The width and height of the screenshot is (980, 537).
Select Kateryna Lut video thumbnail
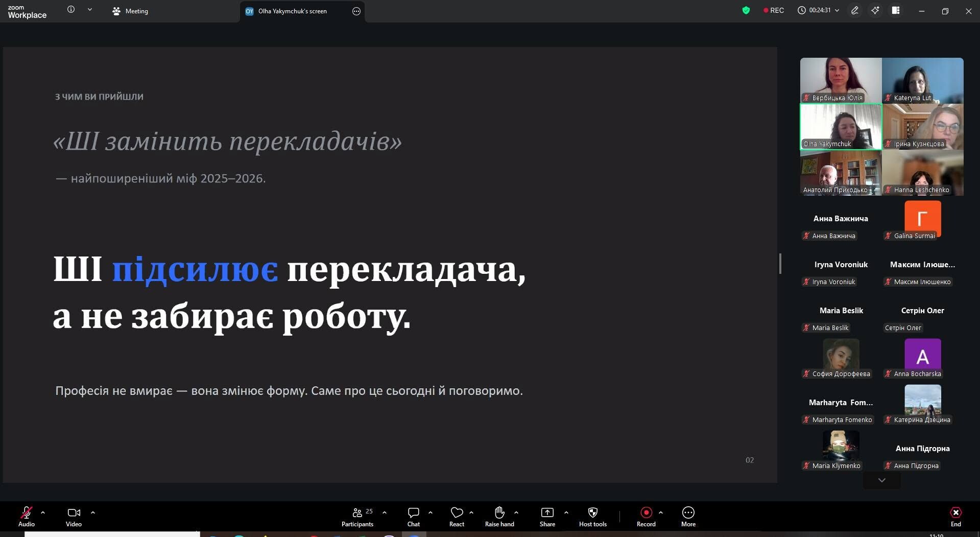tap(923, 80)
